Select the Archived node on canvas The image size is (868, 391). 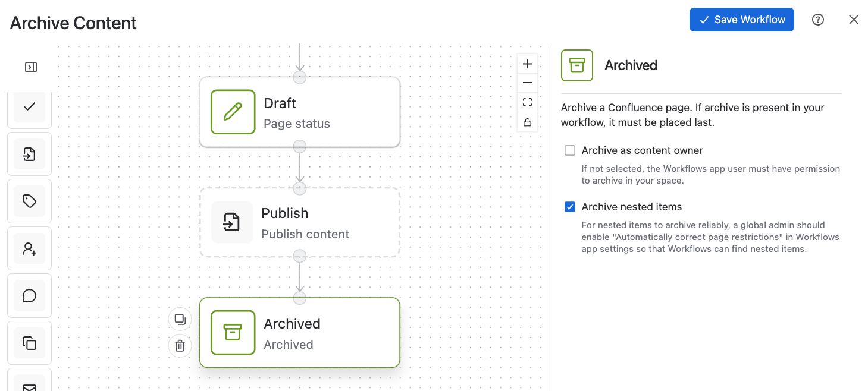(x=299, y=332)
